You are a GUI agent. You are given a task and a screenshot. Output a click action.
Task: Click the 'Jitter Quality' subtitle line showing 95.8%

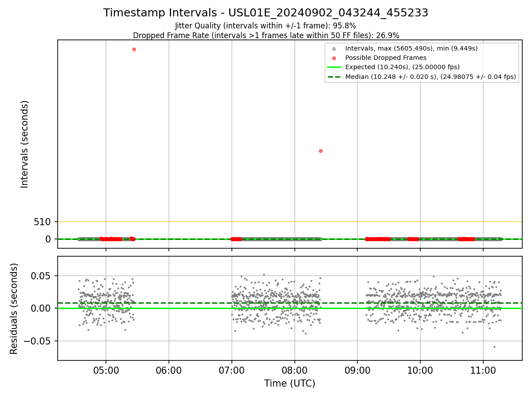[266, 26]
